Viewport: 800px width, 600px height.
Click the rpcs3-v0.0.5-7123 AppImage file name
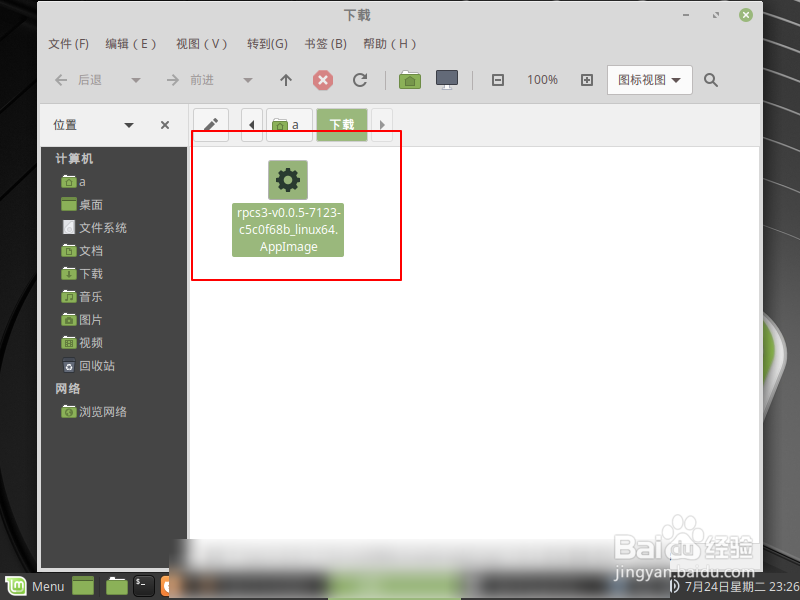click(288, 230)
